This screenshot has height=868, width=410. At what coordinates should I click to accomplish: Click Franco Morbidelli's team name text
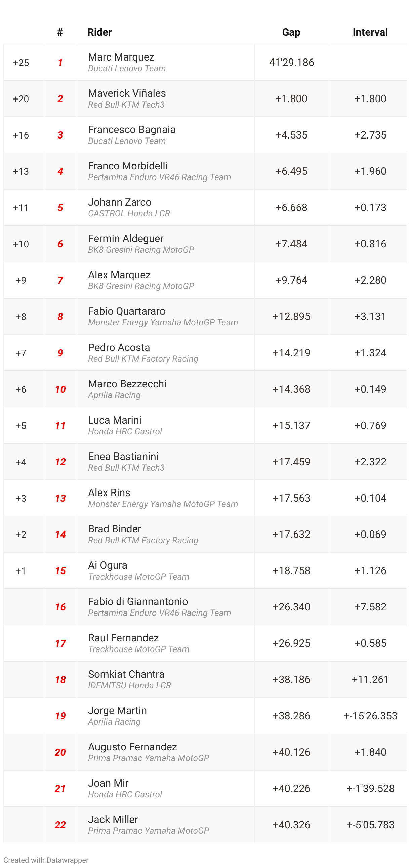[x=159, y=177]
